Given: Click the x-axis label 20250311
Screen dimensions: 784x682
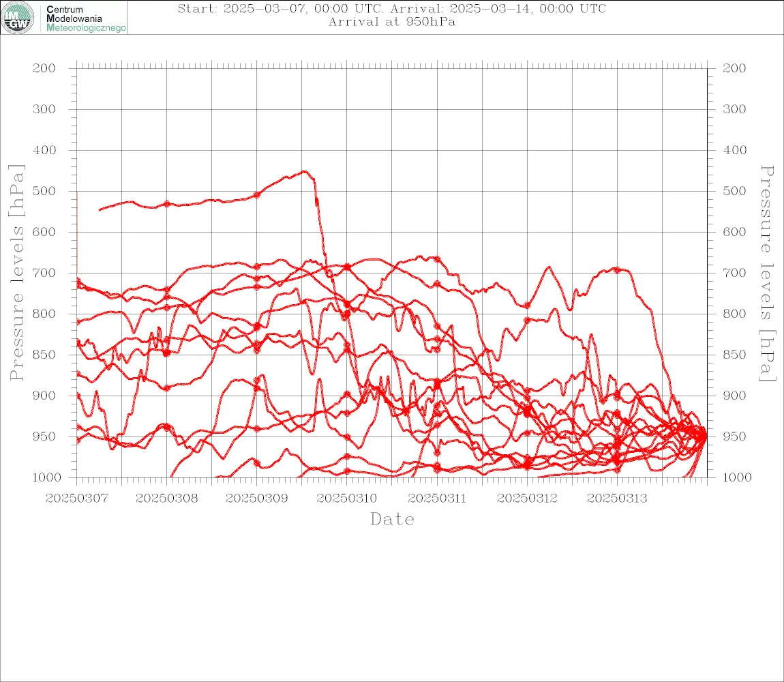Looking at the screenshot, I should coord(437,499).
